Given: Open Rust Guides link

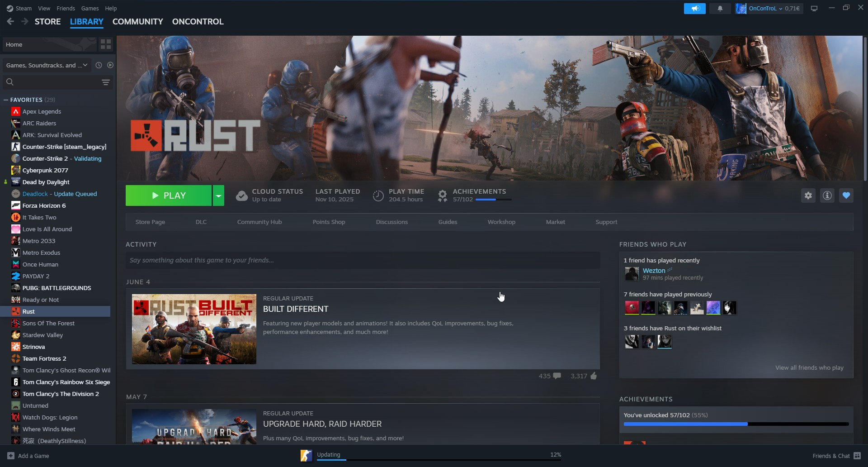Looking at the screenshot, I should [x=448, y=222].
